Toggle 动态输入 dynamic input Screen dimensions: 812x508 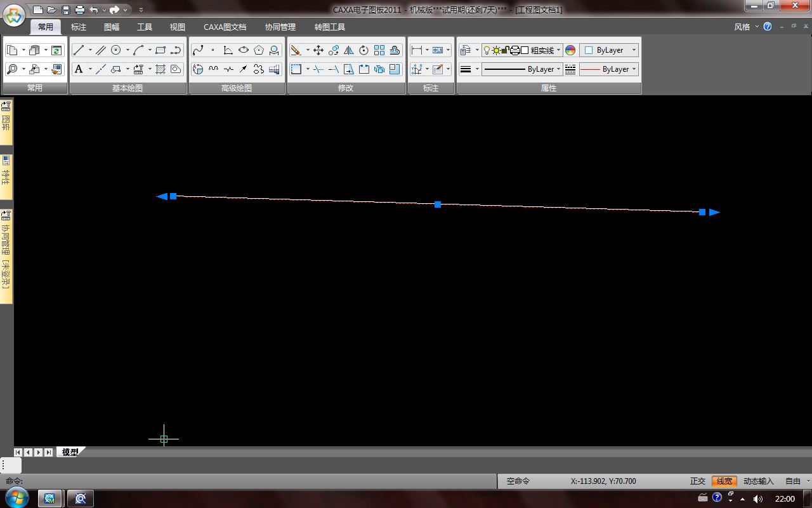point(759,481)
